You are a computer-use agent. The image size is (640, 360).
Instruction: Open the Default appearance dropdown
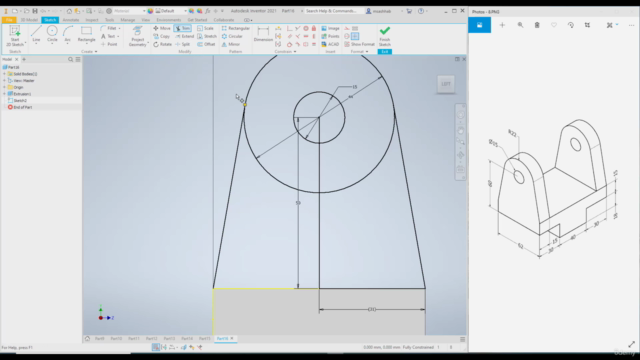click(x=171, y=11)
